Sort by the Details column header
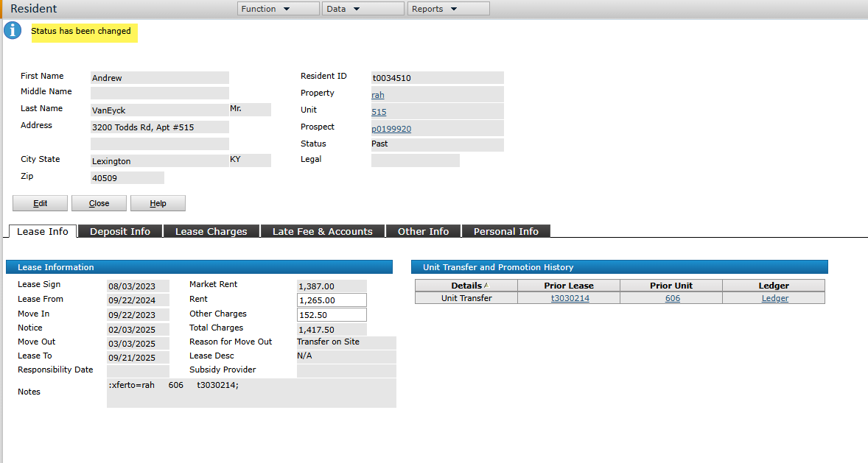868x463 pixels. [466, 286]
